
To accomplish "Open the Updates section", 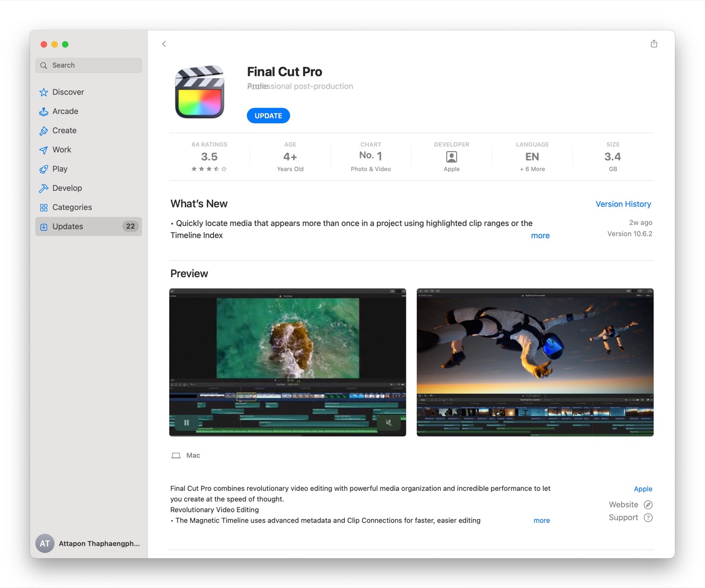I will point(89,227).
